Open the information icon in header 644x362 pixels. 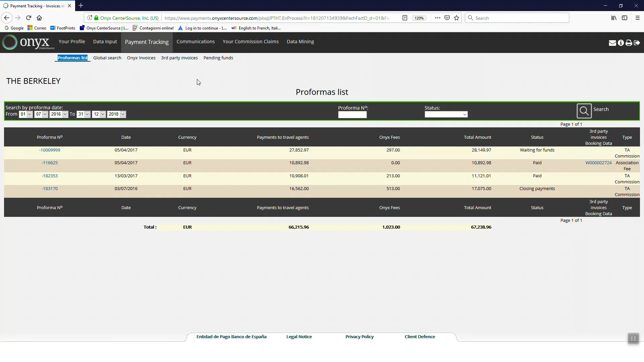point(621,43)
